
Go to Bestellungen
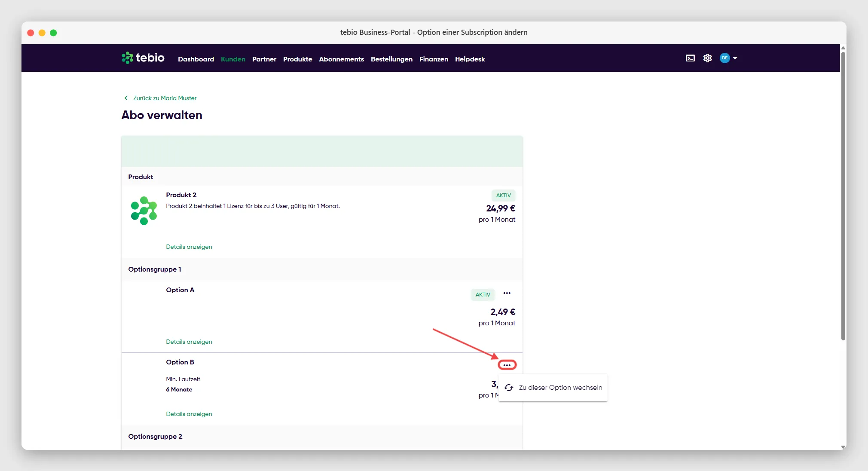(391, 59)
